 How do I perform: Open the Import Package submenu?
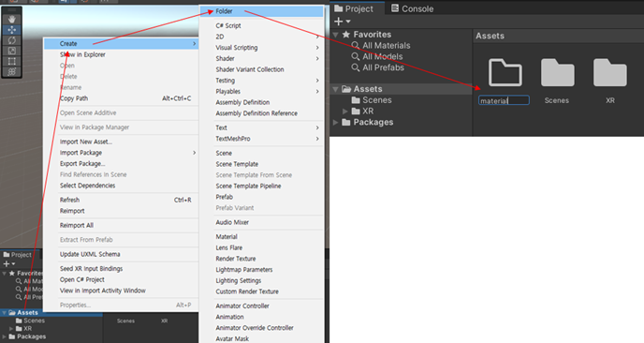[121, 153]
